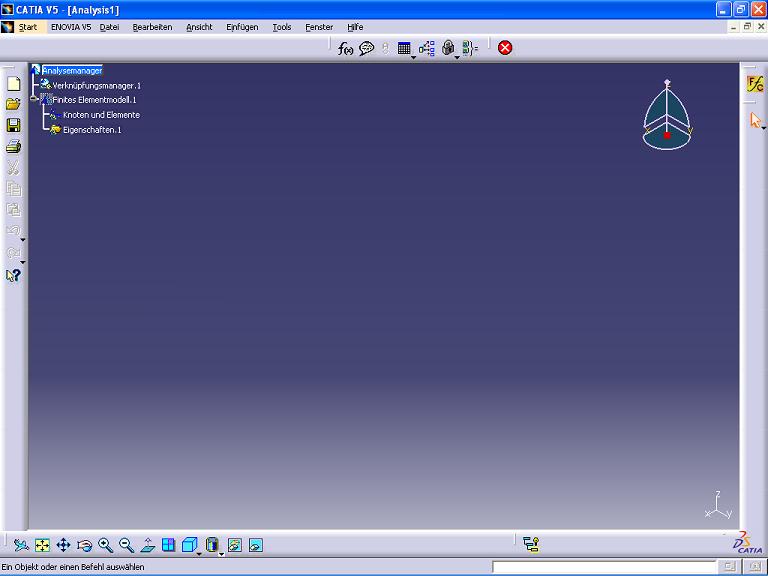Select Analysemanager in the tree
The image size is (768, 576).
pos(72,71)
